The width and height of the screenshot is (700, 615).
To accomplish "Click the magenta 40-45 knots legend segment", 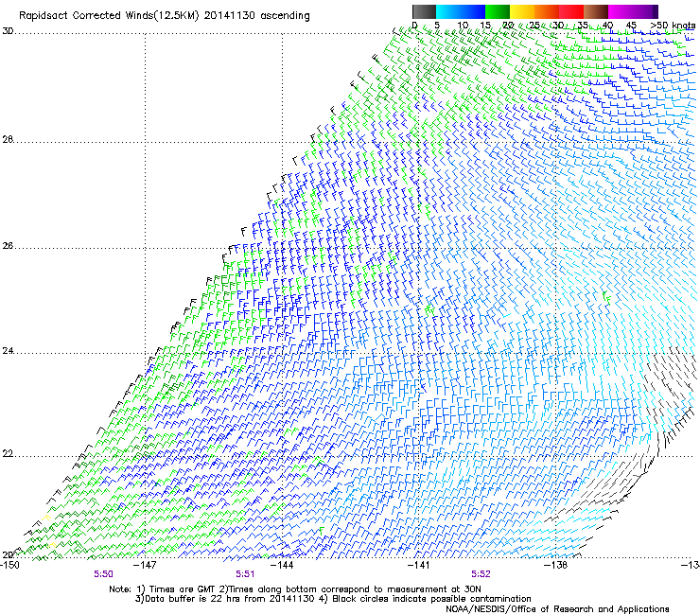I will coord(621,11).
